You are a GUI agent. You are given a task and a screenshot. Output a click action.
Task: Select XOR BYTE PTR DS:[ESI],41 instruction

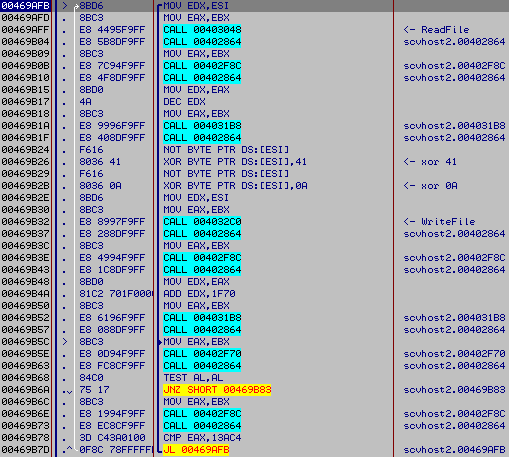tap(235, 162)
